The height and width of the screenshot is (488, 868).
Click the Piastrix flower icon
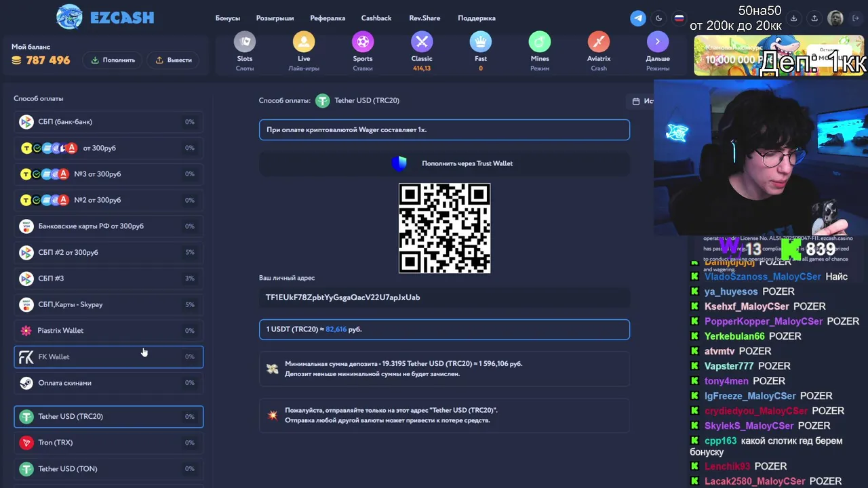click(26, 331)
